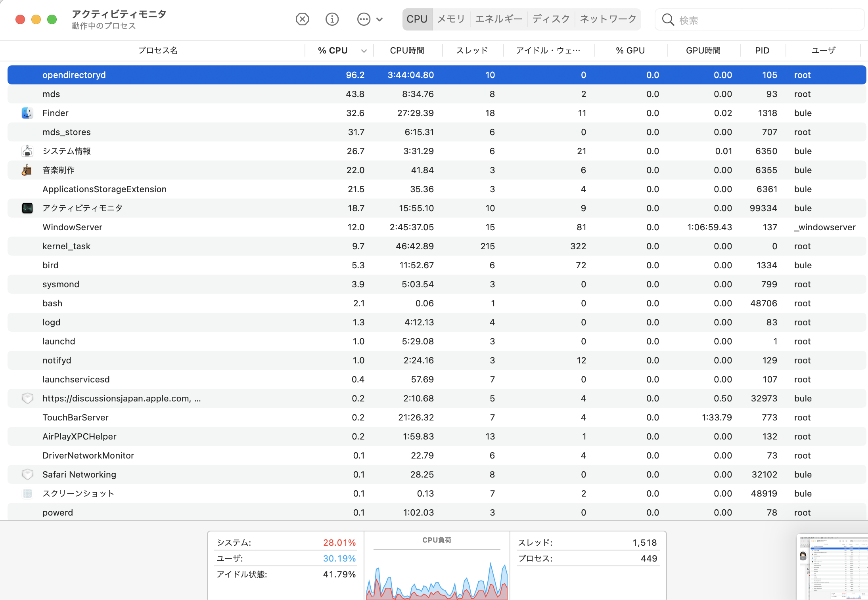Sort by the PID column header
The height and width of the screenshot is (600, 868).
pyautogui.click(x=762, y=51)
